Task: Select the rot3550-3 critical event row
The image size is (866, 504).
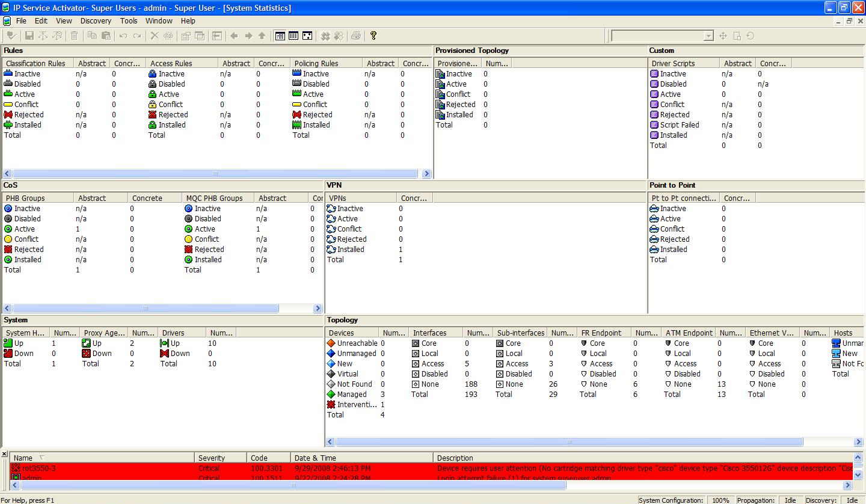Action: pyautogui.click(x=432, y=468)
